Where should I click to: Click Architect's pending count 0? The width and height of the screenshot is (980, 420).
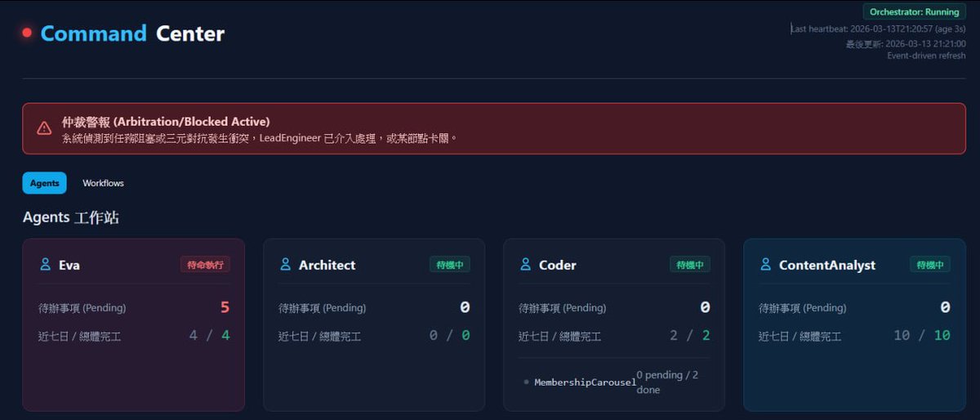[x=465, y=308]
